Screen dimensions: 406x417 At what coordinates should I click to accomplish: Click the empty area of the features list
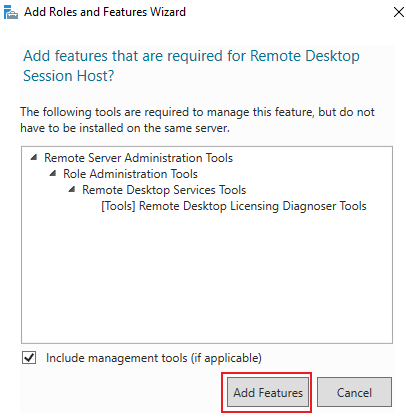(x=207, y=277)
